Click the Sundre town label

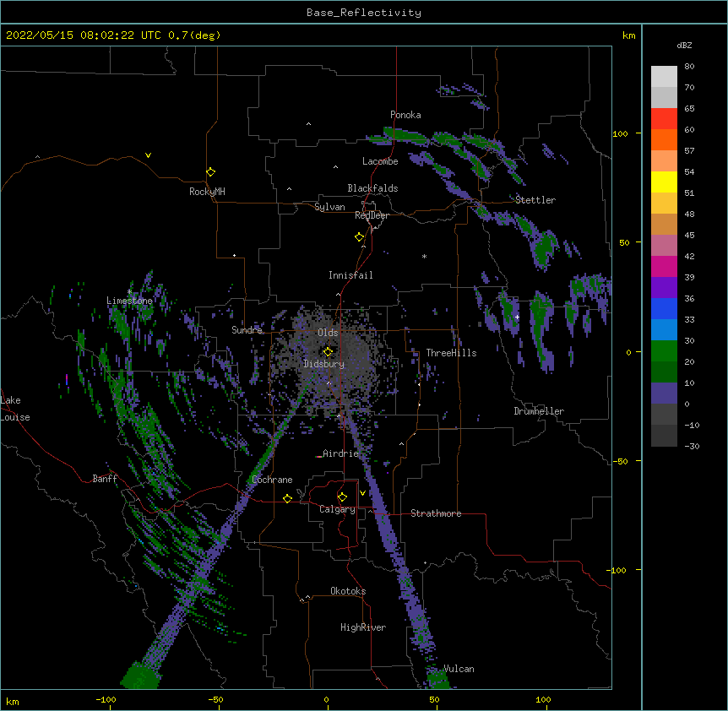tap(247, 330)
